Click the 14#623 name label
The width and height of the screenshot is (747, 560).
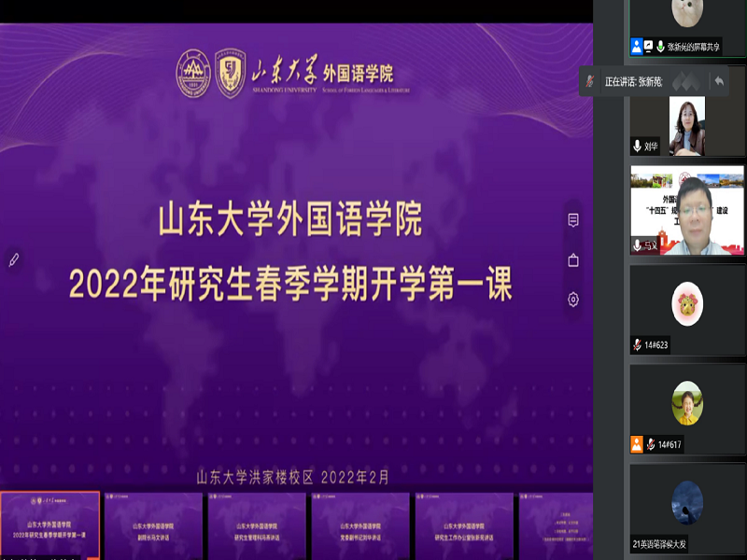click(x=656, y=344)
